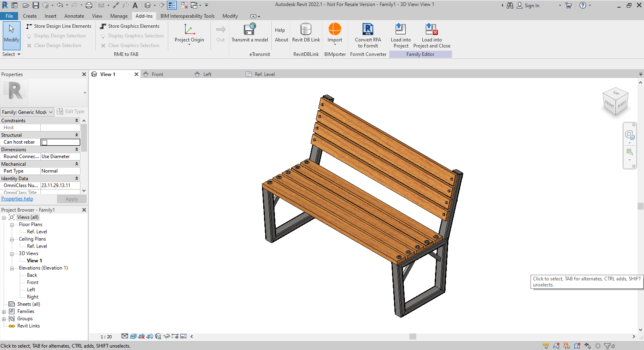
Task: Open the Select panel dropdown
Action: click(11, 54)
